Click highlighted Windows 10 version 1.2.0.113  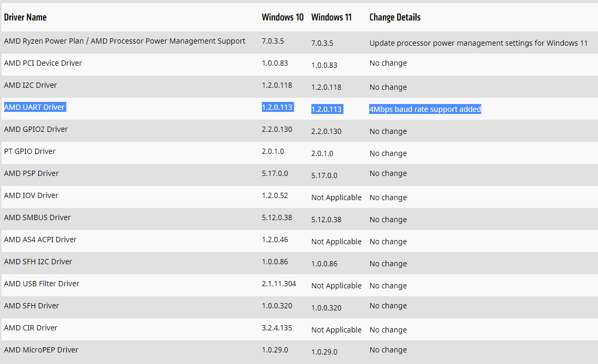click(277, 107)
